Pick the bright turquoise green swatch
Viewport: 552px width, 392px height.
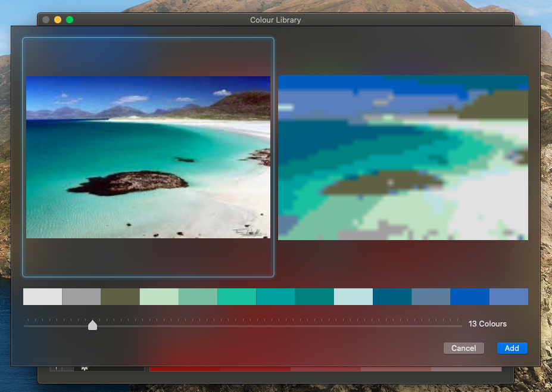(x=236, y=297)
